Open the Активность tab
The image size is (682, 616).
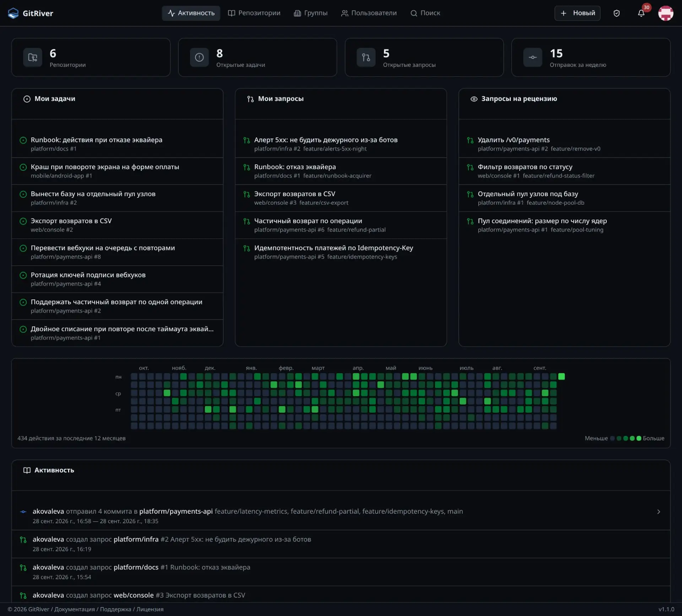[191, 13]
